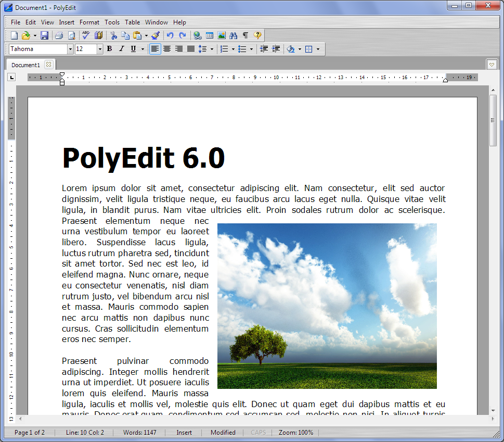The width and height of the screenshot is (504, 442).
Task: Open the font size dropdown list
Action: point(100,49)
